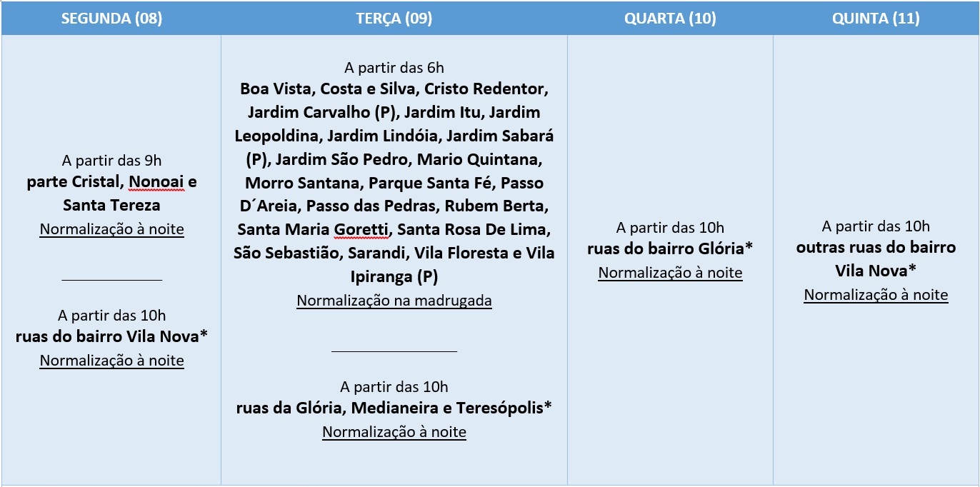Click 'ruas do bairro Glória*' text
980x487 pixels.
670,249
